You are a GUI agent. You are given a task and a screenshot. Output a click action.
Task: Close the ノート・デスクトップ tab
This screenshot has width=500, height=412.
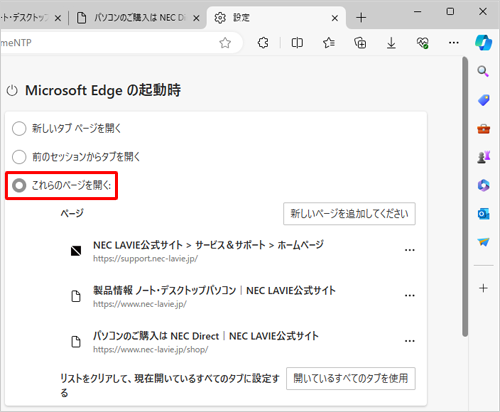[58, 18]
